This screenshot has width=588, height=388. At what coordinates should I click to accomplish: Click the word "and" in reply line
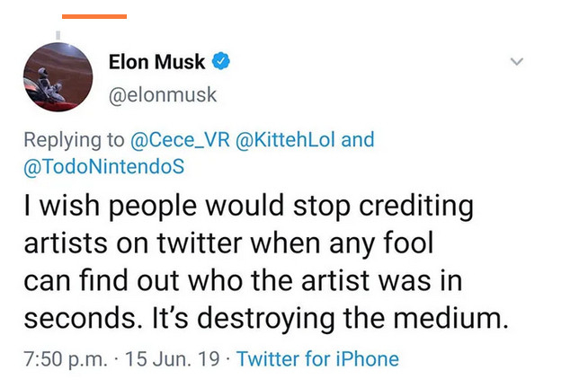(358, 140)
